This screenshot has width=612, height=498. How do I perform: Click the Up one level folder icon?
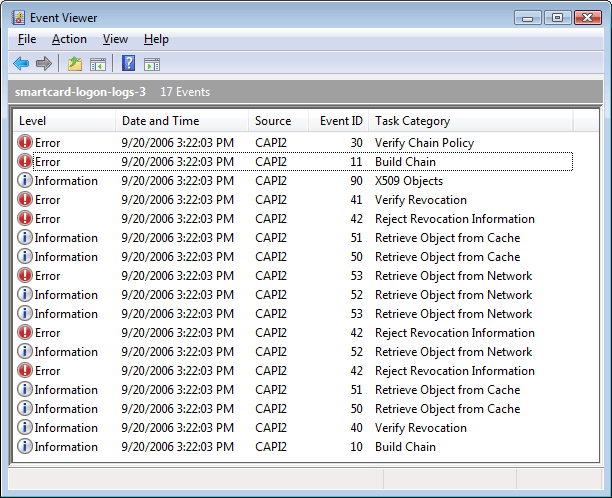[75, 64]
